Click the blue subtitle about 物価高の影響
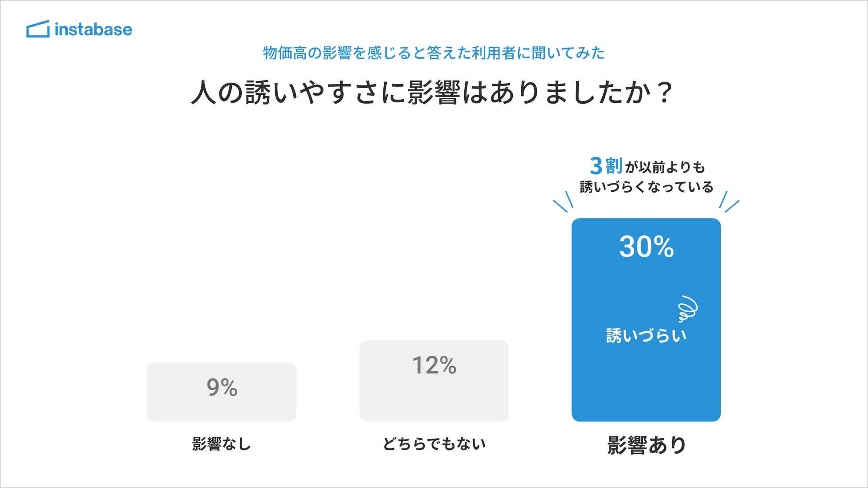 coord(434,53)
